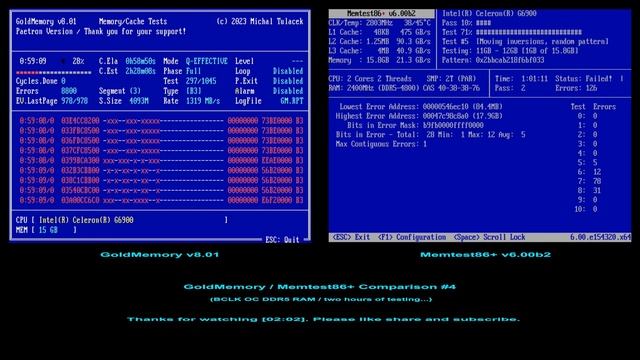Click the L2 Cache 1.25MB line

coord(379,42)
